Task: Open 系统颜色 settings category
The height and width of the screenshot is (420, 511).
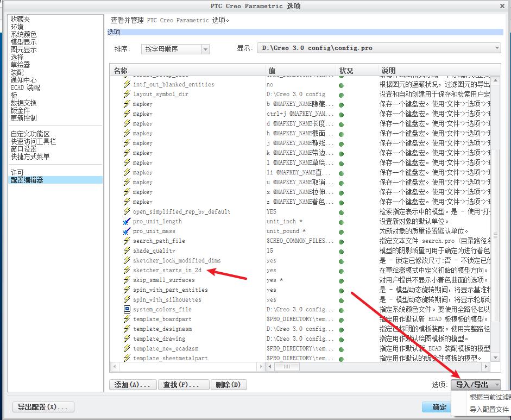Action: pos(23,34)
